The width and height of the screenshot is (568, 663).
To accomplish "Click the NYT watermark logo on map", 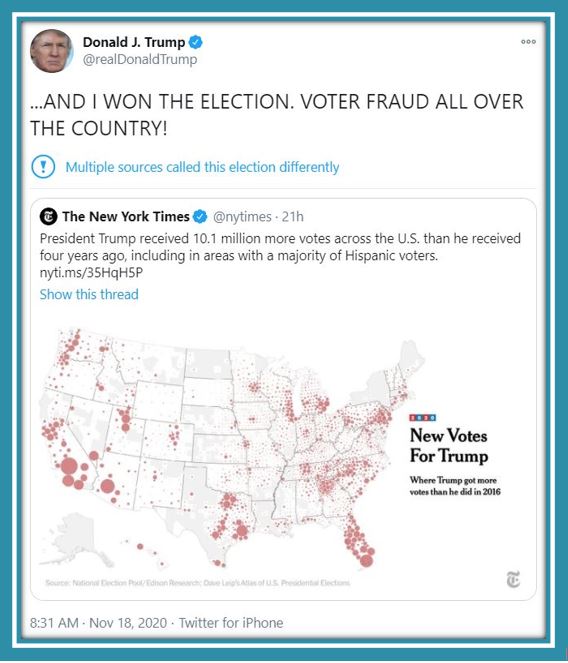I will (513, 579).
